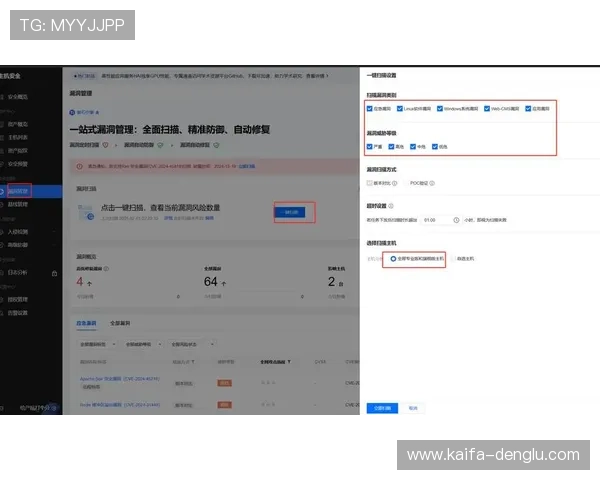This screenshot has width=600, height=480.
Task: Check the 版本对比 scan method box
Action: [x=369, y=183]
